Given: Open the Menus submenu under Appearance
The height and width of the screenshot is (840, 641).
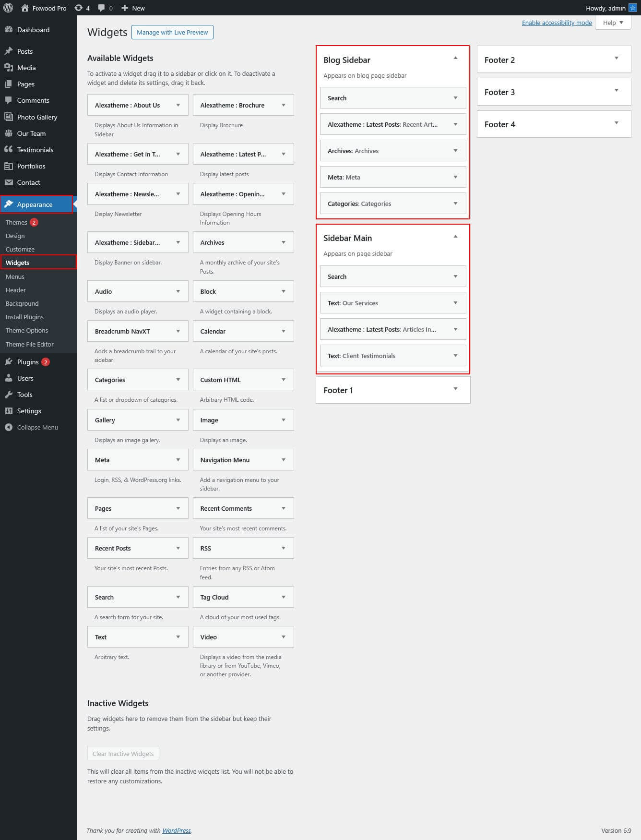Looking at the screenshot, I should (15, 276).
